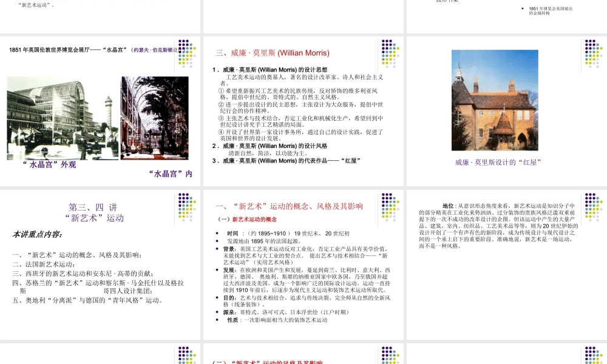
Task: Select the '第三、四讲 新艺术运动' title slide
Action: [100, 265]
